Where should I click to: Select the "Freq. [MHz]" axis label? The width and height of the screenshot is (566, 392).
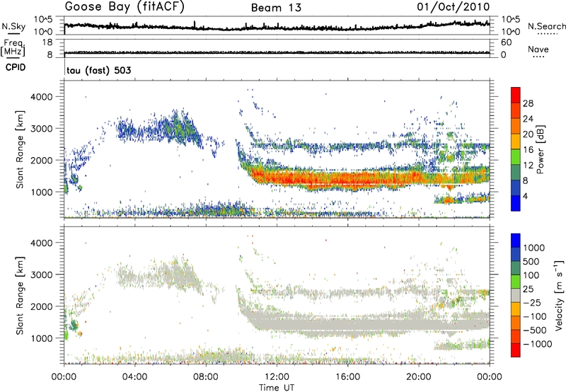pyautogui.click(x=13, y=47)
